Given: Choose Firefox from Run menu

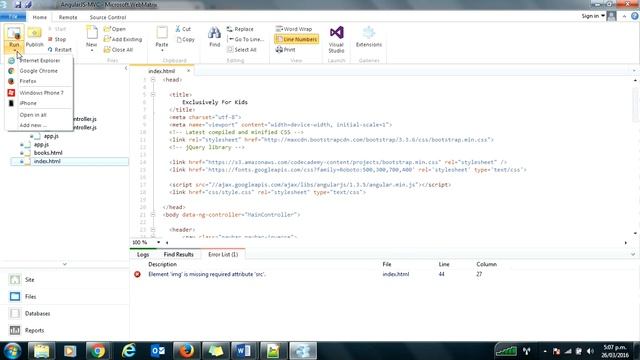Looking at the screenshot, I should coord(28,81).
